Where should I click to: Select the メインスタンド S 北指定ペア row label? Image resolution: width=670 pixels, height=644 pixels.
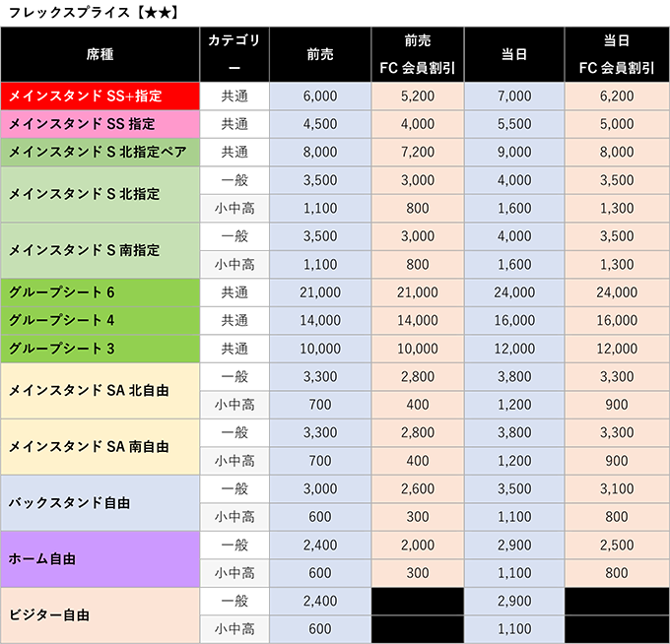click(x=100, y=153)
